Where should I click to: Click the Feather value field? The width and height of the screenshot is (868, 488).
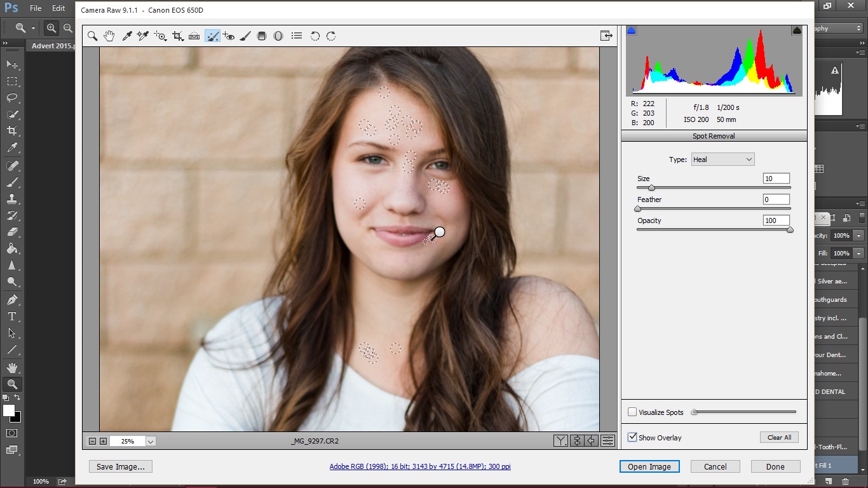tap(776, 200)
